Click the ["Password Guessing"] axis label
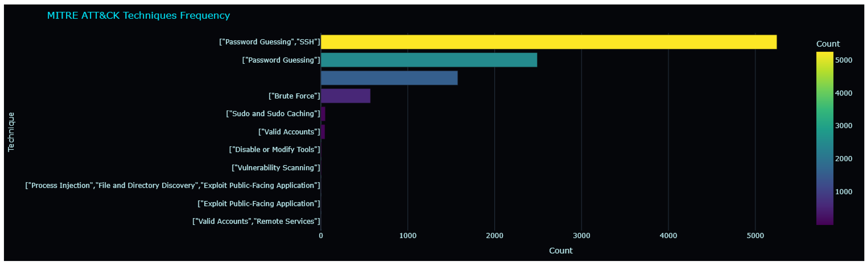The height and width of the screenshot is (266, 868). [x=281, y=60]
